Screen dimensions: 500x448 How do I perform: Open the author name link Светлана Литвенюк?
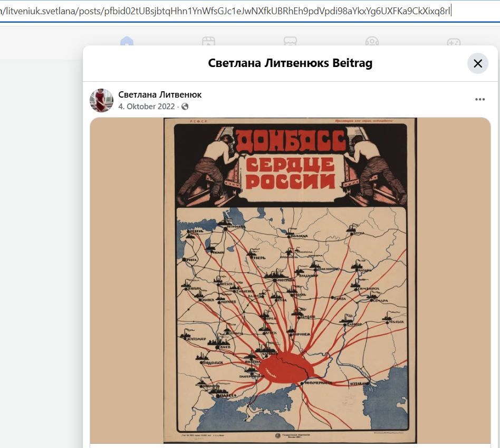[x=160, y=94]
